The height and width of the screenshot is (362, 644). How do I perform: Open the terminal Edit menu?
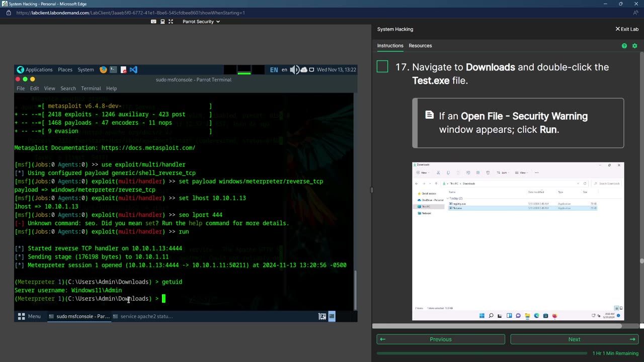(x=34, y=88)
